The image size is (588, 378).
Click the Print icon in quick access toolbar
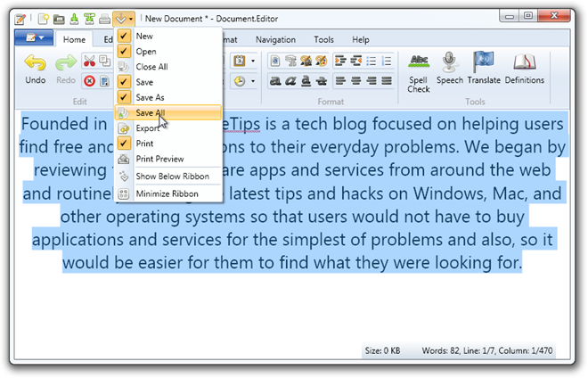(104, 19)
